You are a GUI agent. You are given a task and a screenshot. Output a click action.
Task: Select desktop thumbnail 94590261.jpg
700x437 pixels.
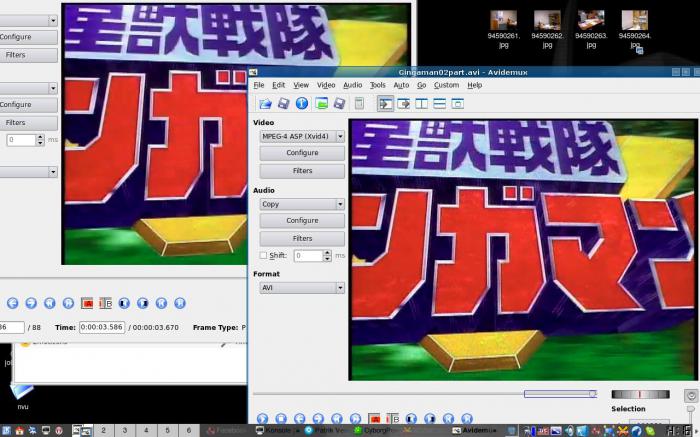[503, 29]
